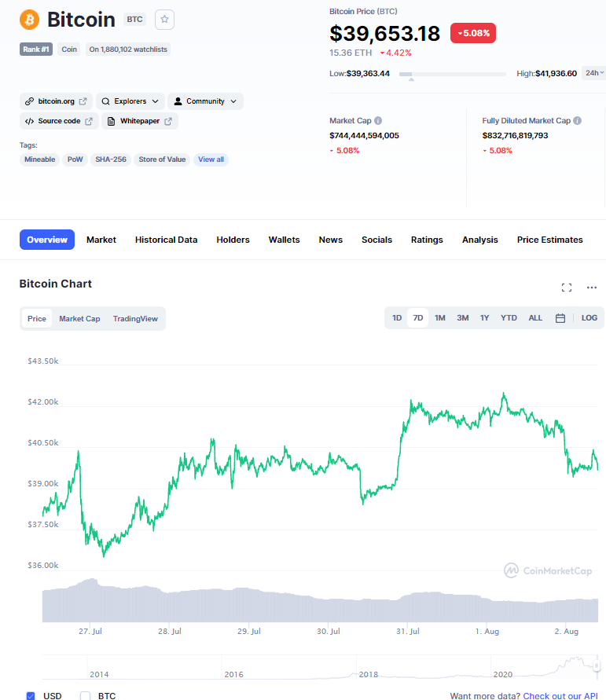Toggle the BTC checkbox
606x700 pixels.
pos(86,695)
